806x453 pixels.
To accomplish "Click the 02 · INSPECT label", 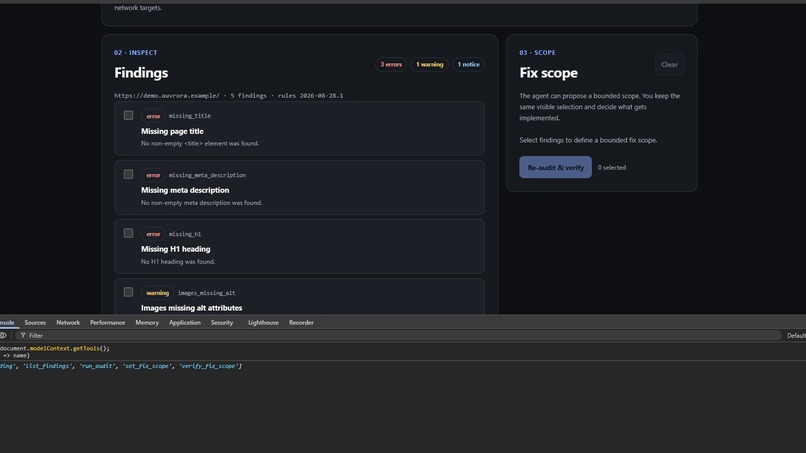I will tap(136, 52).
